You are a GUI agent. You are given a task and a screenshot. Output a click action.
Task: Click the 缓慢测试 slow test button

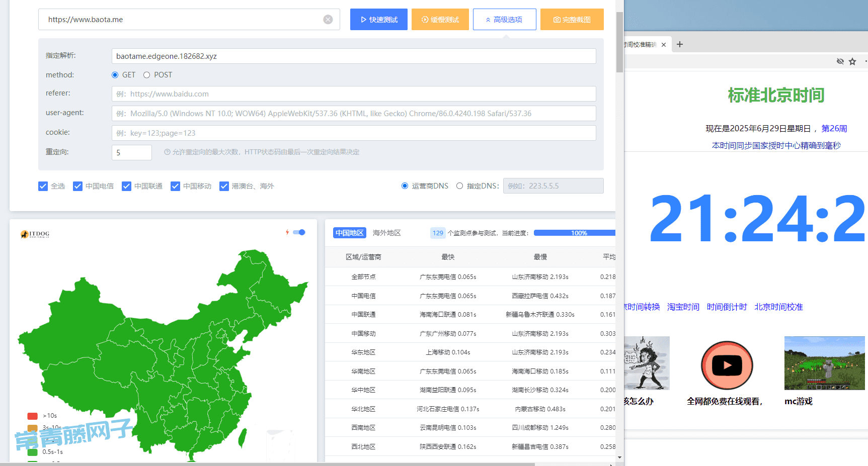(x=440, y=20)
